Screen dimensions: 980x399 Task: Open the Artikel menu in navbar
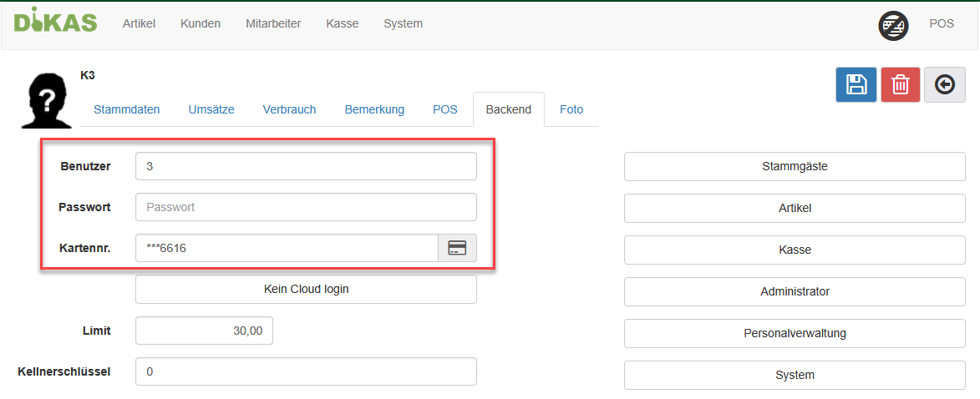pos(139,23)
